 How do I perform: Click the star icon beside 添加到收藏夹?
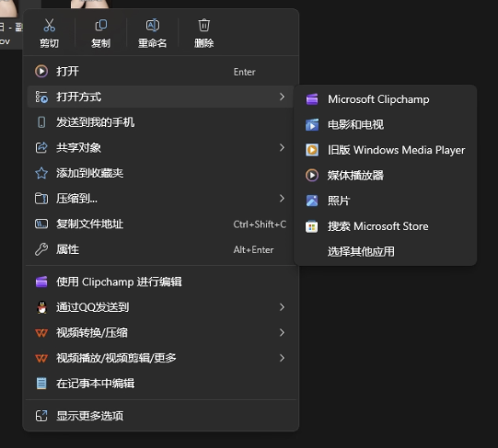coord(41,173)
